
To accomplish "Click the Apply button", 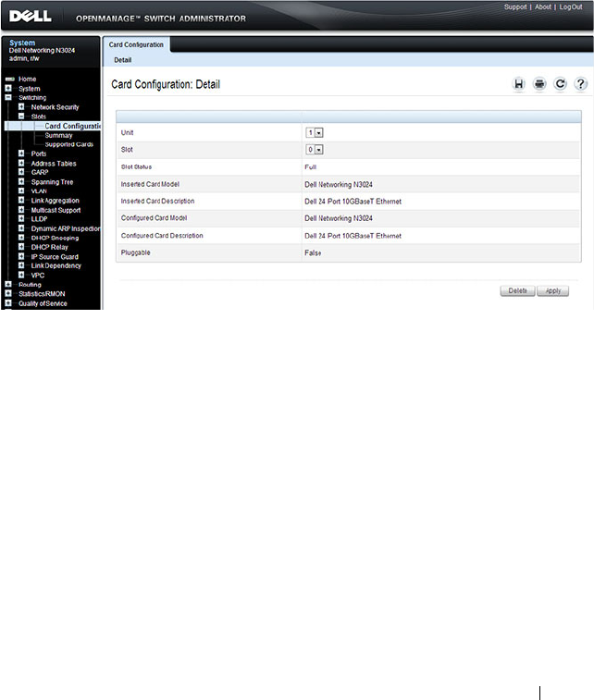I will coord(553,290).
